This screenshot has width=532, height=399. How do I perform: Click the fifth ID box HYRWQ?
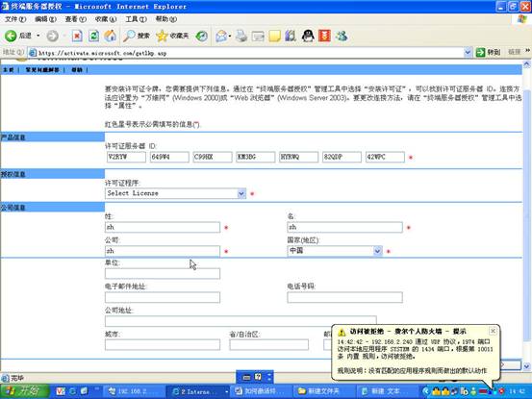coord(298,157)
